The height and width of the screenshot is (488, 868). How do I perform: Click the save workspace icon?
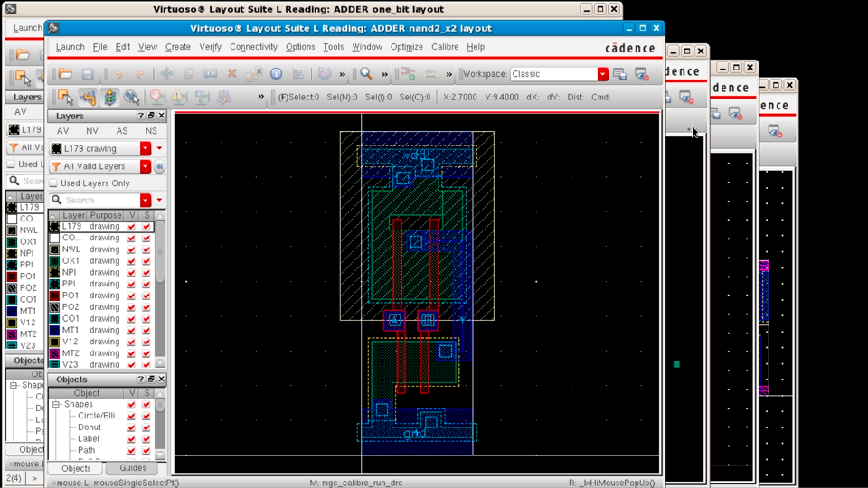[x=619, y=73]
